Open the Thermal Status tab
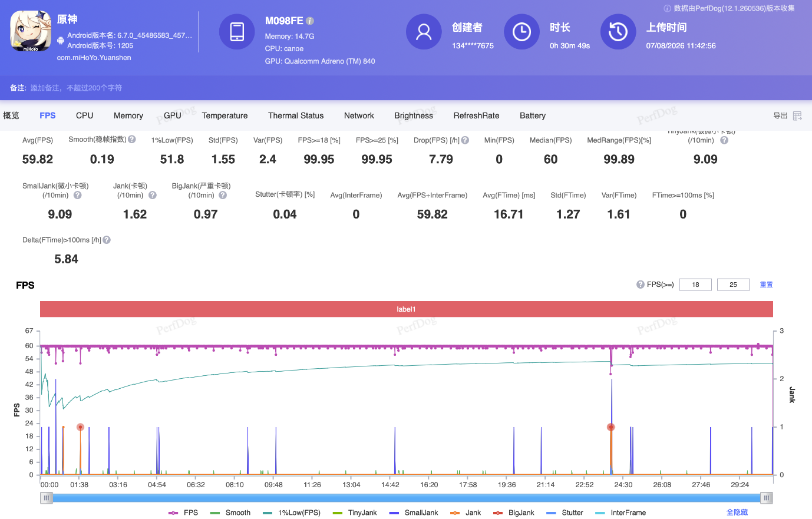Viewport: 812px width, 519px height. [296, 115]
